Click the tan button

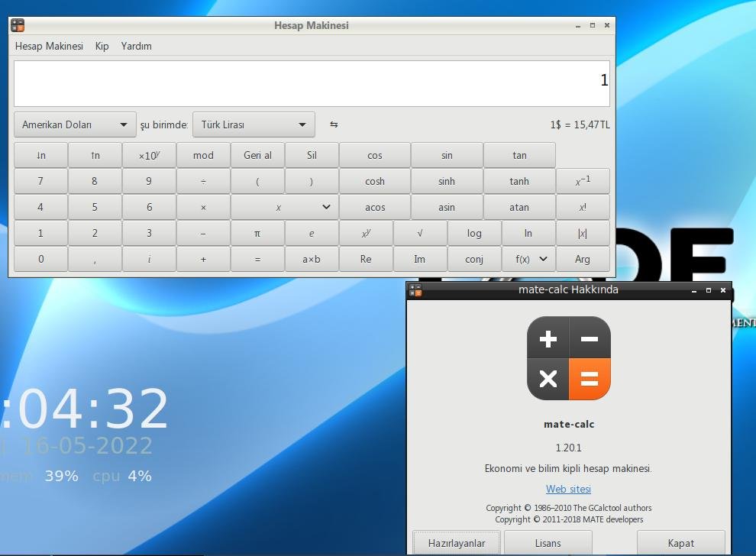click(519, 155)
